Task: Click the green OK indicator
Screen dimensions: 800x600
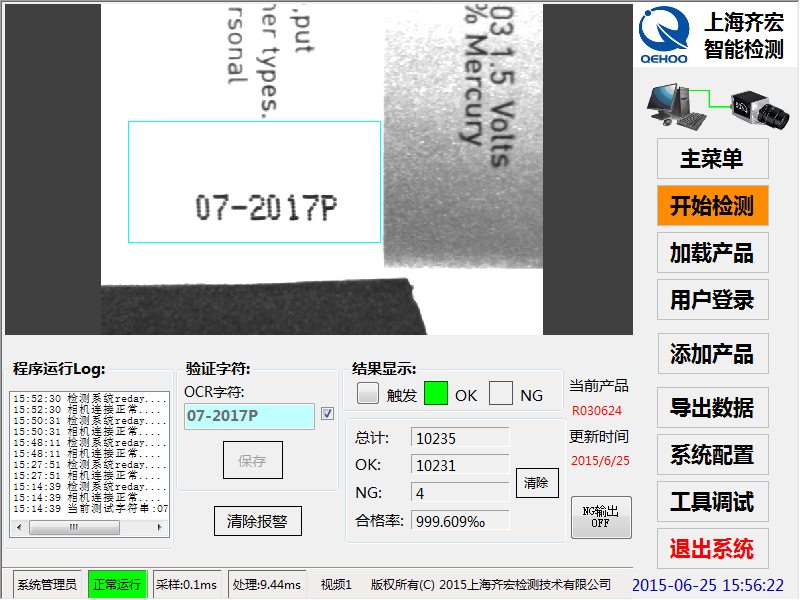Action: pos(436,393)
